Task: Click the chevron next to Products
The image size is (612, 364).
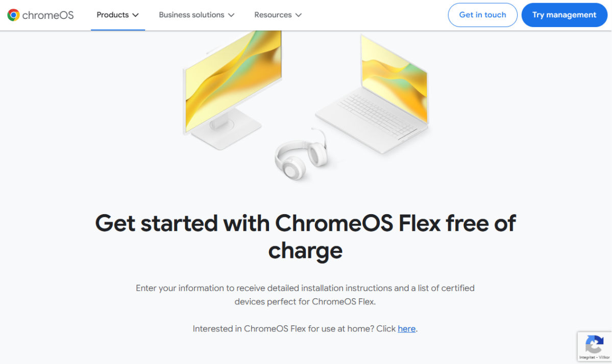Action: coord(136,15)
